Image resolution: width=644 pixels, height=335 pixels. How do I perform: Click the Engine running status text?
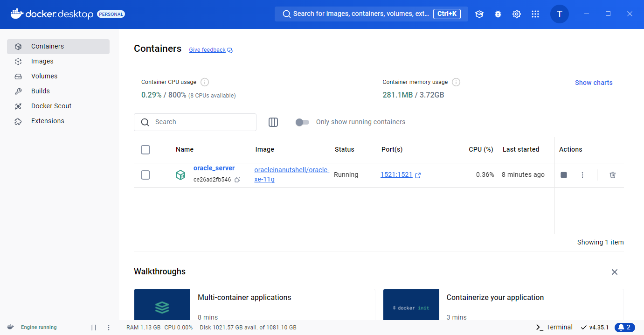39,328
